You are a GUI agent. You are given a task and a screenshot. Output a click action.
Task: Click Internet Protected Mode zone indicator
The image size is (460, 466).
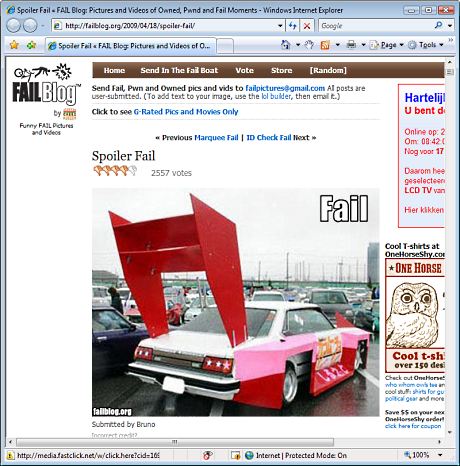(x=296, y=455)
